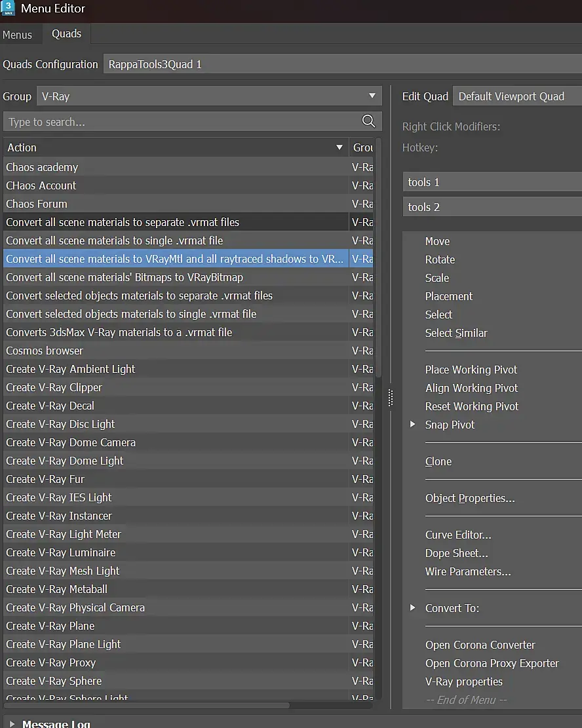Select the Align Working Pivot entry

click(x=471, y=388)
